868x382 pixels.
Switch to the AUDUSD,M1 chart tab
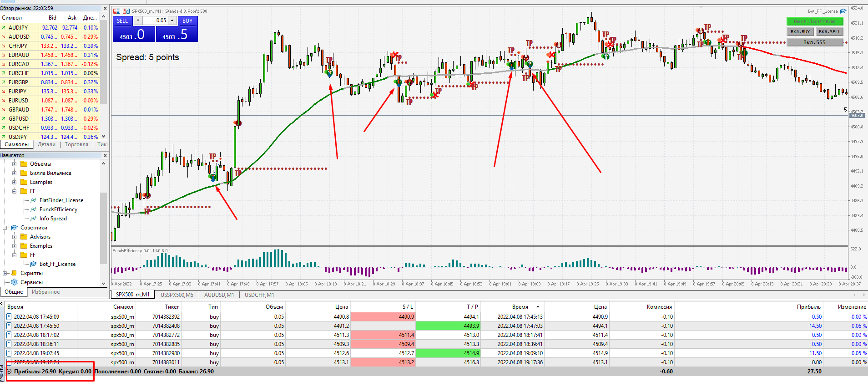point(219,295)
